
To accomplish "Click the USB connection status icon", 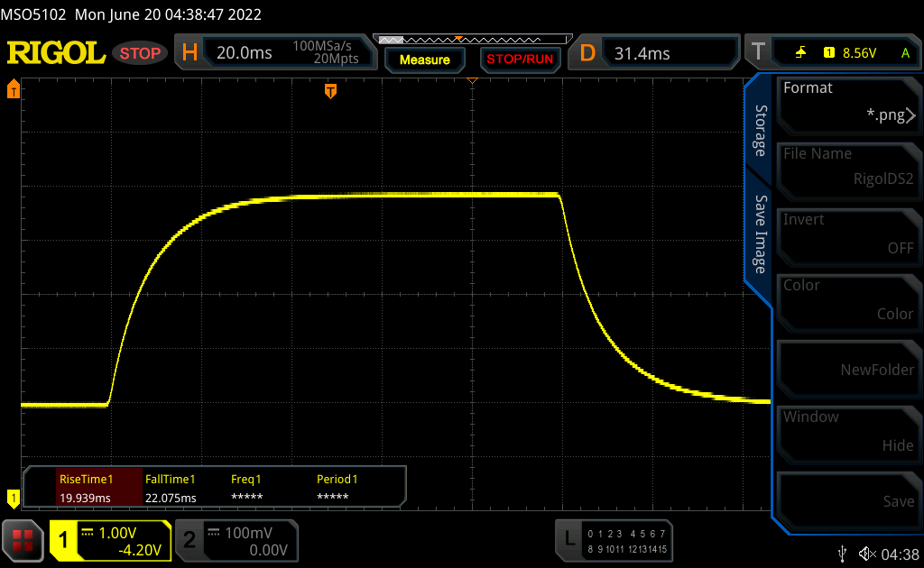I will pyautogui.click(x=843, y=553).
